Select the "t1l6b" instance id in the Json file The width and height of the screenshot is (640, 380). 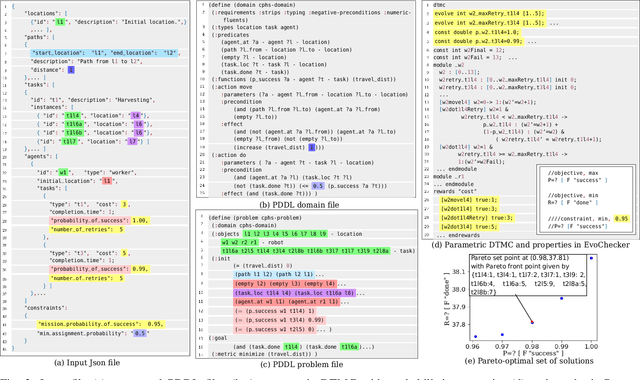(75, 133)
